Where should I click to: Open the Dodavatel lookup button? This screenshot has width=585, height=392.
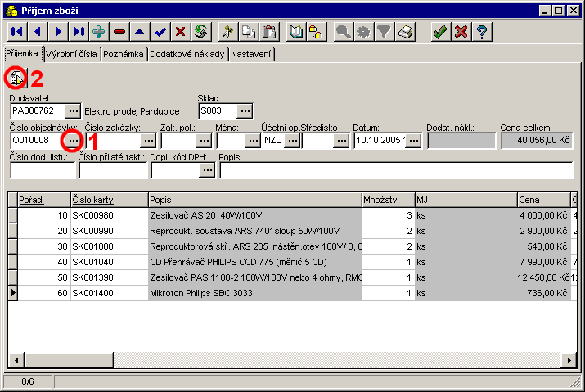click(x=73, y=110)
